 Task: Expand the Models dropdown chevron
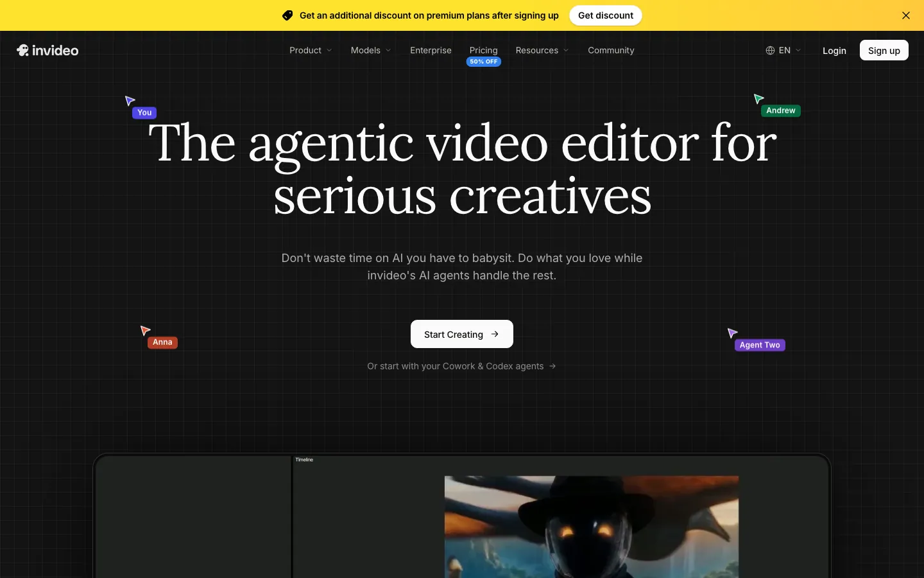pos(388,50)
